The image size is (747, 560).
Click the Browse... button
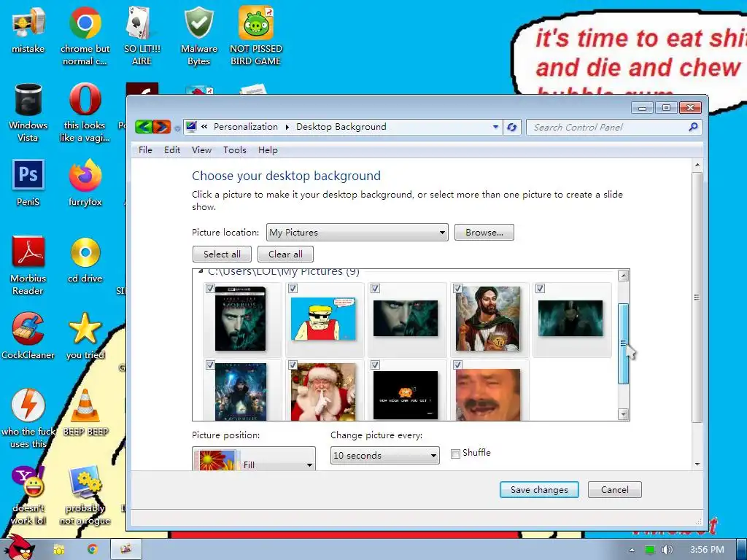coord(484,233)
